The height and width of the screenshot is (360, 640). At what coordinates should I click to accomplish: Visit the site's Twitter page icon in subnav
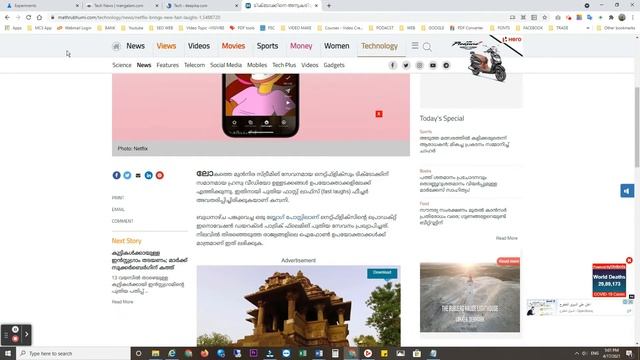406,65
